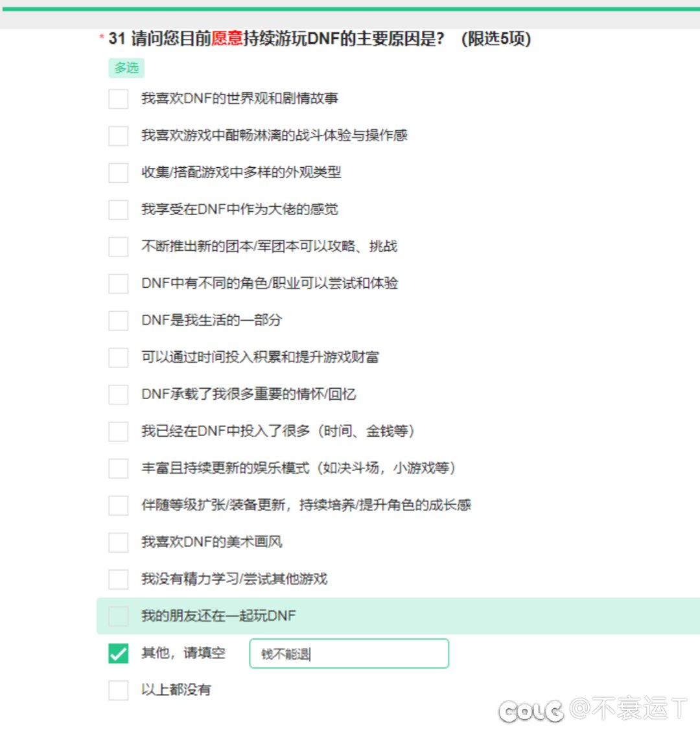Tick 没有精力学习/尝试其他游戏 checkbox
This screenshot has height=738, width=700.
119,579
